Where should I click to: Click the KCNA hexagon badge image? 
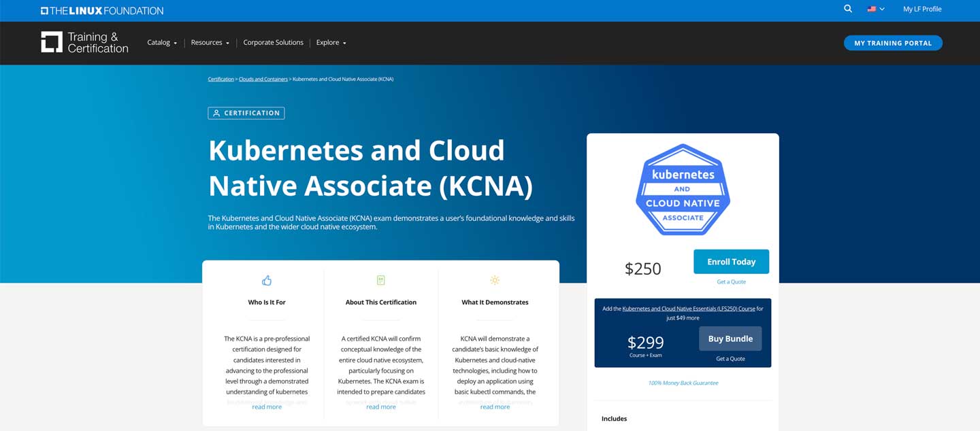[x=683, y=190]
